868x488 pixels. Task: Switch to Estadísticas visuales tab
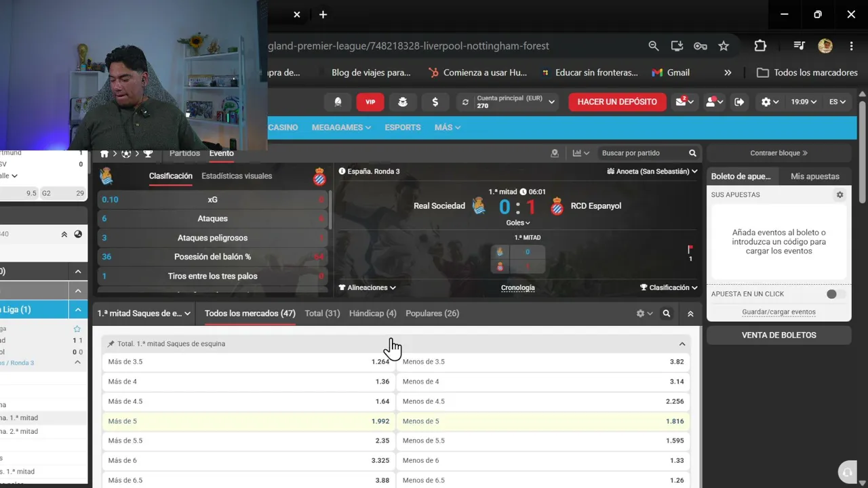pyautogui.click(x=237, y=176)
